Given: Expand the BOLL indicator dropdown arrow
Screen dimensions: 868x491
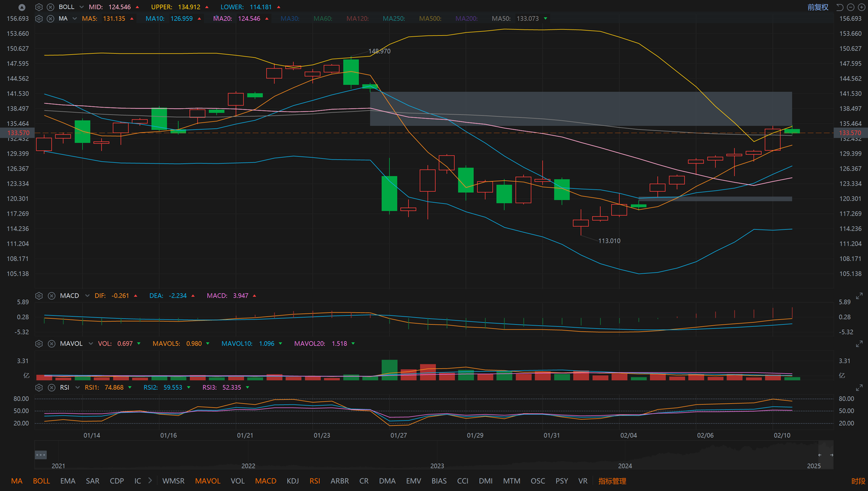Looking at the screenshot, I should tap(81, 7).
